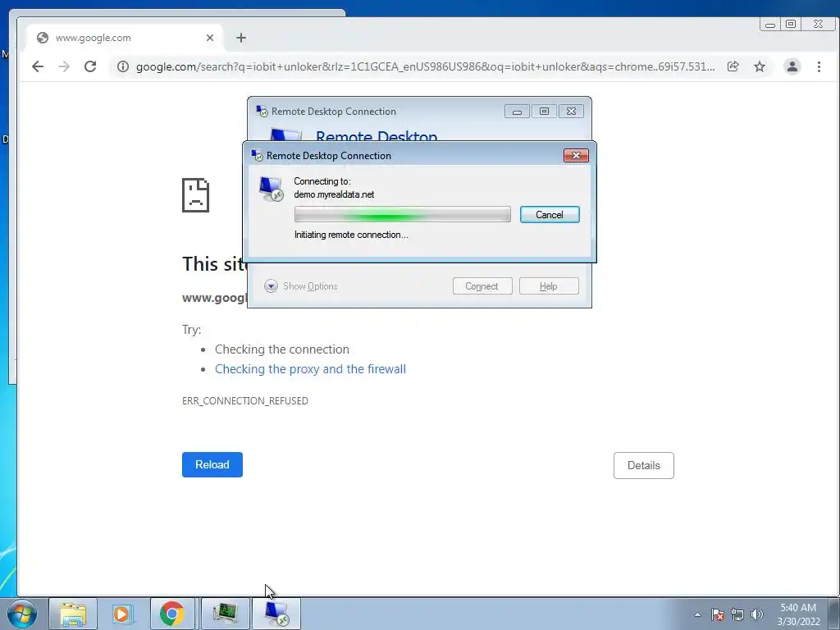The width and height of the screenshot is (840, 630).
Task: Bookmark this page with the star icon
Action: tap(760, 66)
